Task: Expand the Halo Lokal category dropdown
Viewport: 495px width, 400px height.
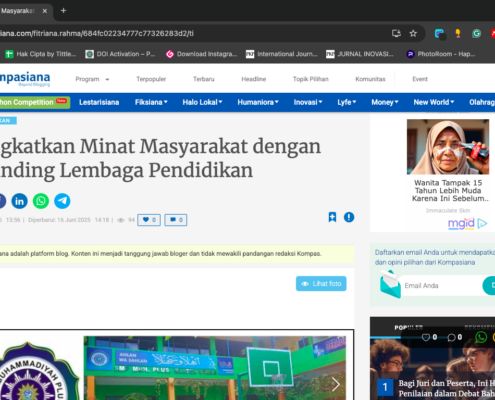Action: pos(202,102)
